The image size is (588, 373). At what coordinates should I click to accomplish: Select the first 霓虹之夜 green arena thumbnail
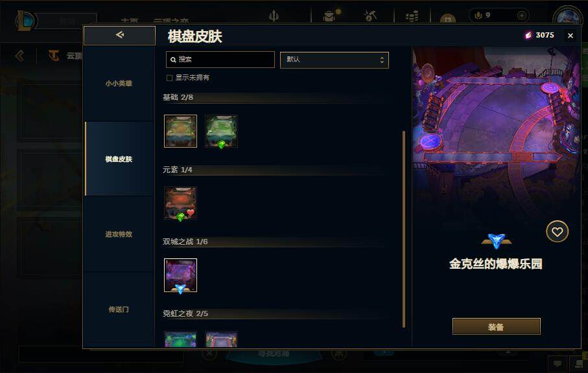[x=180, y=340]
